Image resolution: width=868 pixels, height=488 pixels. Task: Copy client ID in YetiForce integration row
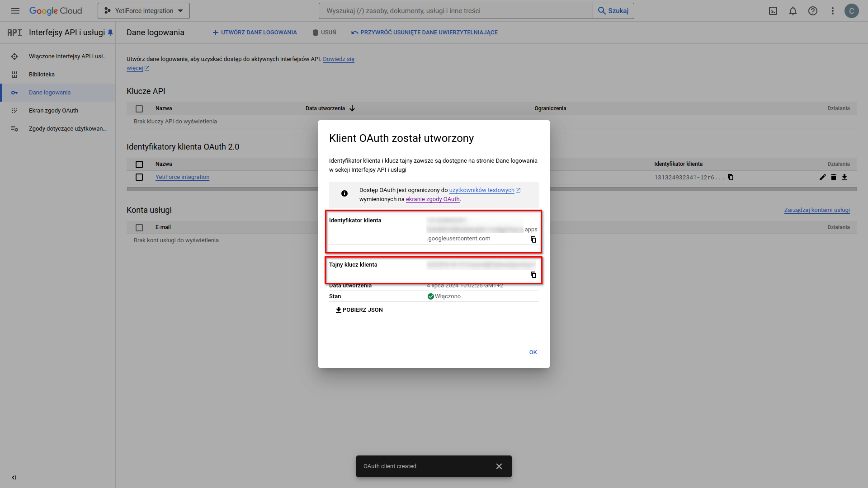pyautogui.click(x=731, y=177)
